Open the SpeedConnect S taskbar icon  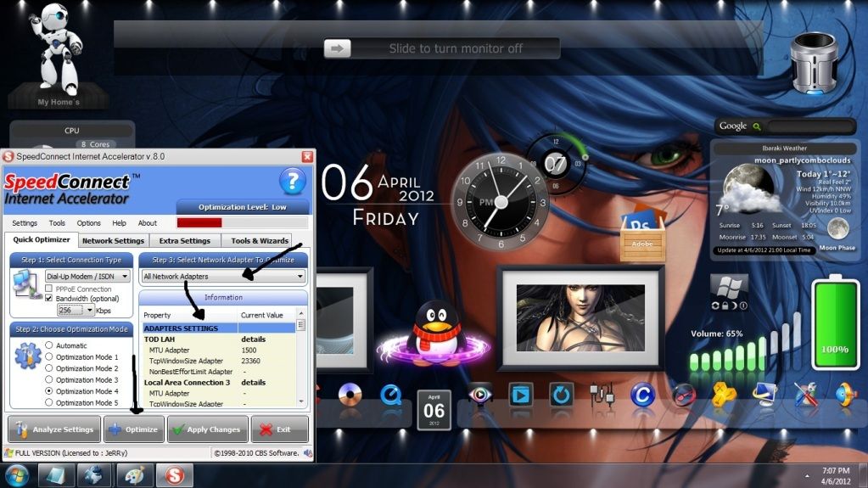tap(175, 476)
